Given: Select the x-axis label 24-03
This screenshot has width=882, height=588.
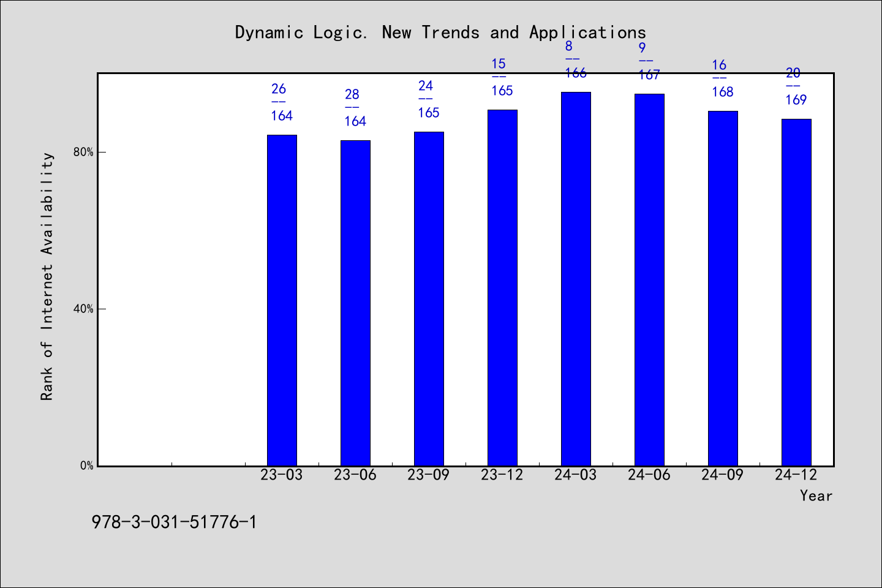Looking at the screenshot, I should click(x=576, y=475).
